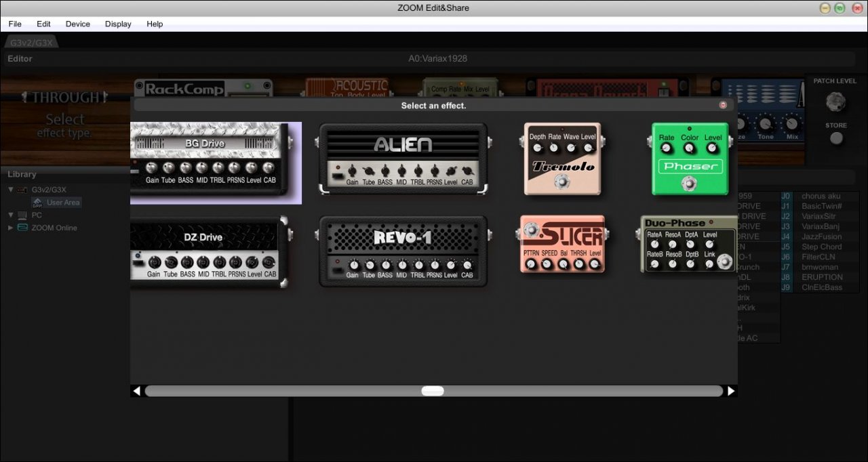The width and height of the screenshot is (868, 462).
Task: Select the Duo-Phase pedal effect
Action: point(688,244)
